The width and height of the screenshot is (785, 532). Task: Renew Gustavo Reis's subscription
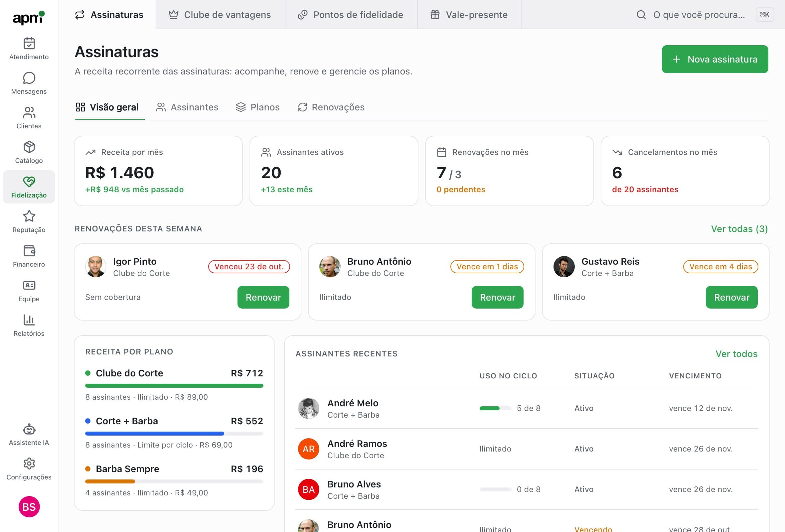pyautogui.click(x=731, y=297)
